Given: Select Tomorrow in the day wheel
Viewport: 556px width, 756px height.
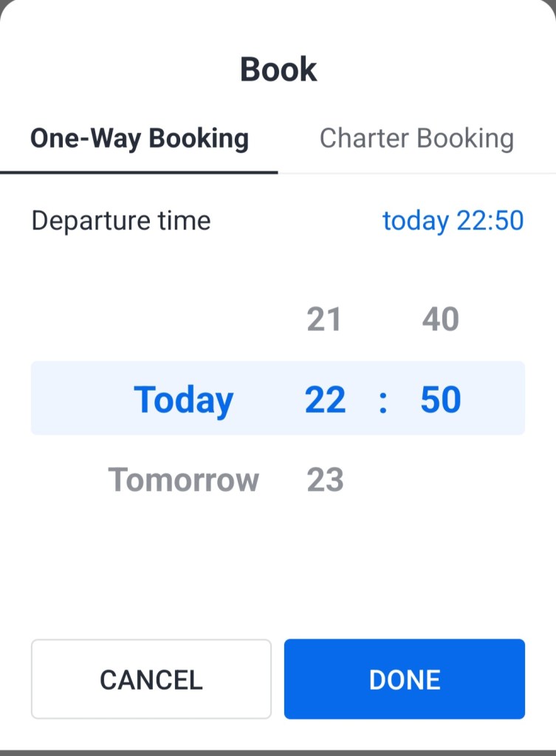Looking at the screenshot, I should point(183,481).
